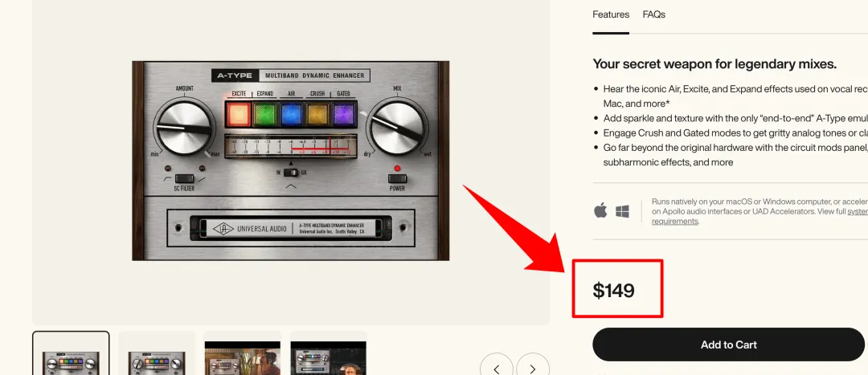
Task: Open the Features tab
Action: pos(611,15)
